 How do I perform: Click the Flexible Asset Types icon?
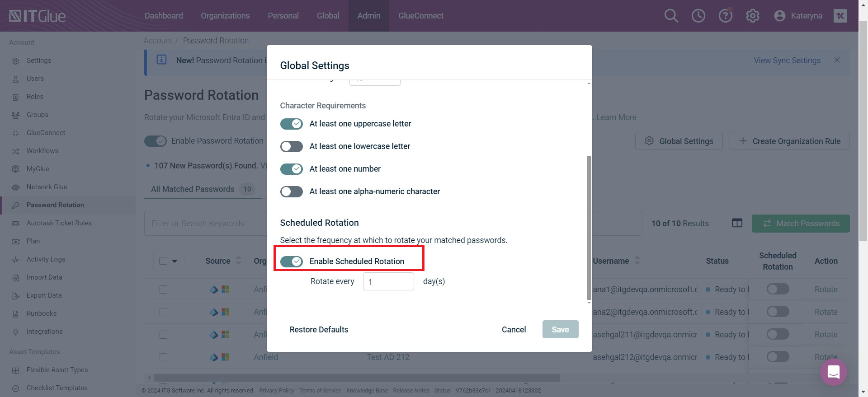pyautogui.click(x=16, y=370)
